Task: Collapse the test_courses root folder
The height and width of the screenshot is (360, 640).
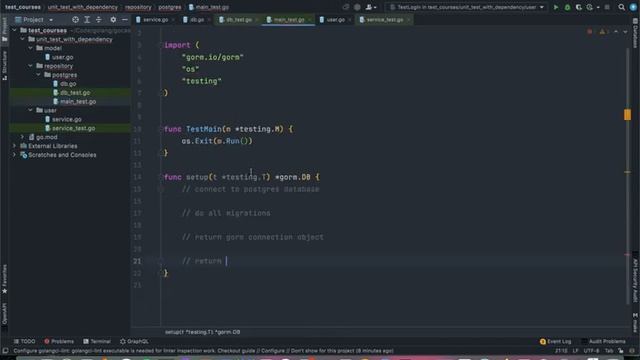Action: pyautogui.click(x=14, y=30)
